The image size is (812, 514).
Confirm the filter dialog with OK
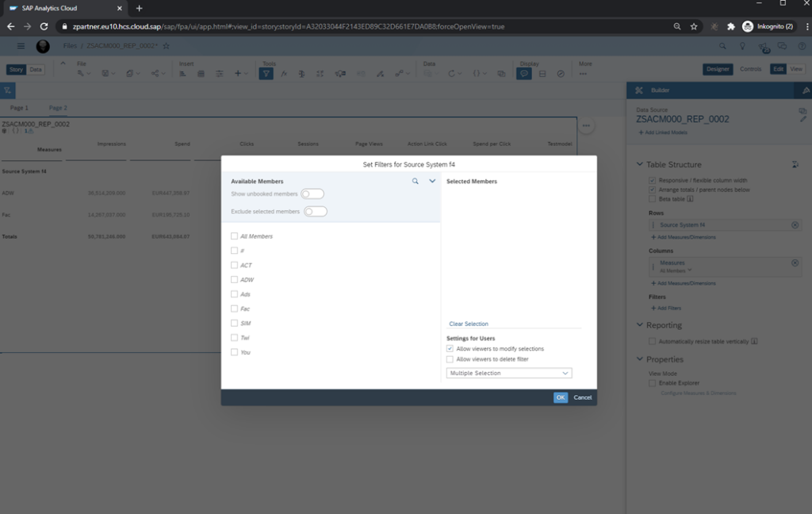[x=561, y=397]
